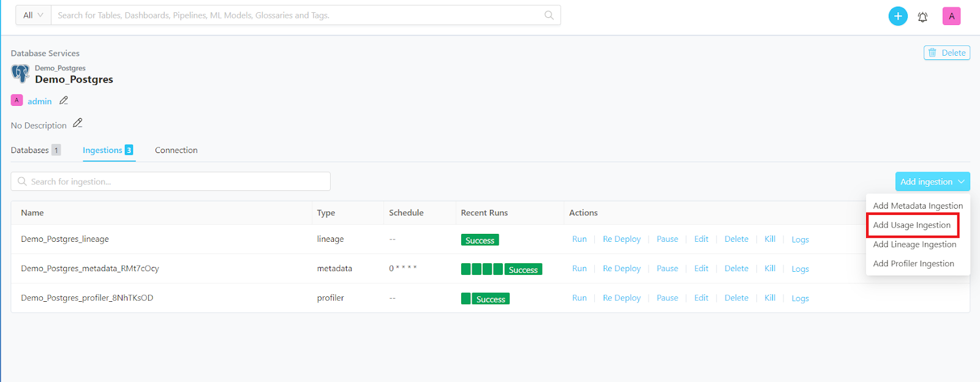Screen dimensions: 980x382
Task: Click the search magnifier icon in top bar
Action: (x=549, y=15)
